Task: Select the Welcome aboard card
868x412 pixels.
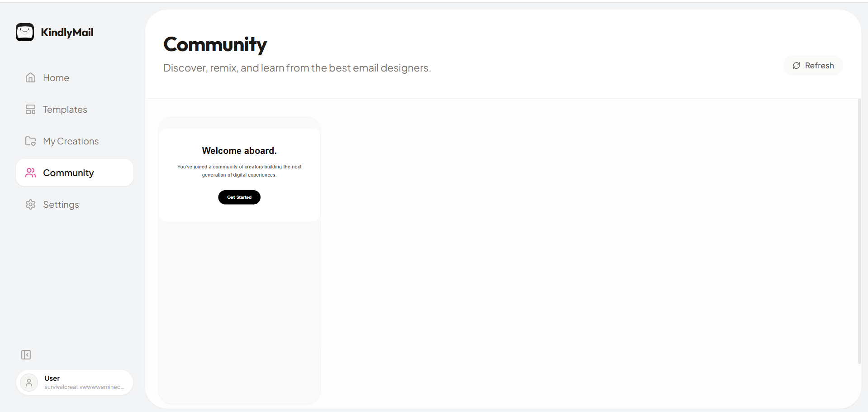Action: pos(239,172)
